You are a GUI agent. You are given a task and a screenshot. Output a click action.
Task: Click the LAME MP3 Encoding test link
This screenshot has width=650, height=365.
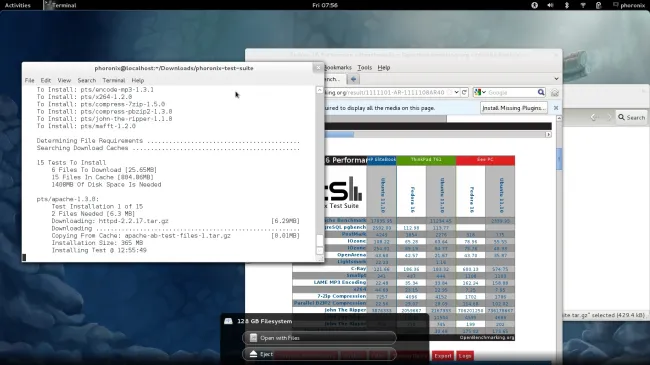(340, 282)
